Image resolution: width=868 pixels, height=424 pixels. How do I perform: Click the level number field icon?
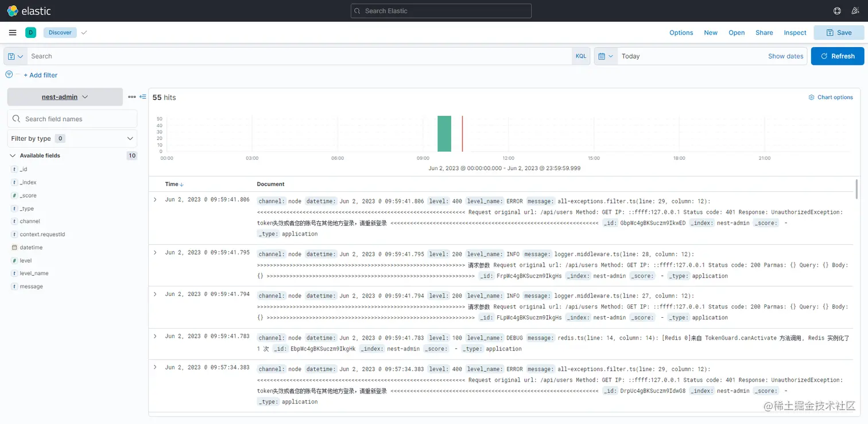click(14, 261)
